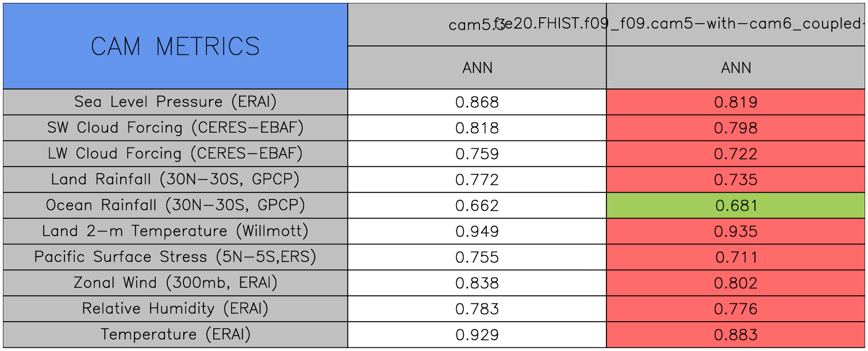Select the ANN header above the red column
This screenshot has width=868, height=351.
click(x=736, y=68)
